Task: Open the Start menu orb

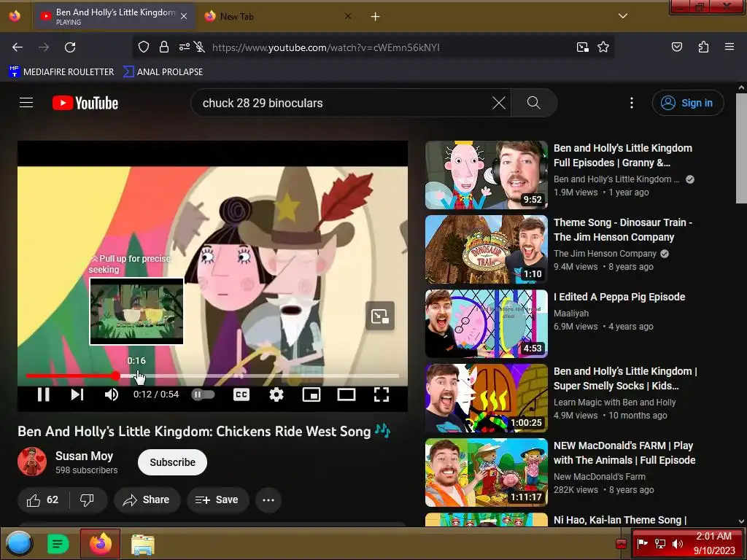Action: pyautogui.click(x=19, y=543)
